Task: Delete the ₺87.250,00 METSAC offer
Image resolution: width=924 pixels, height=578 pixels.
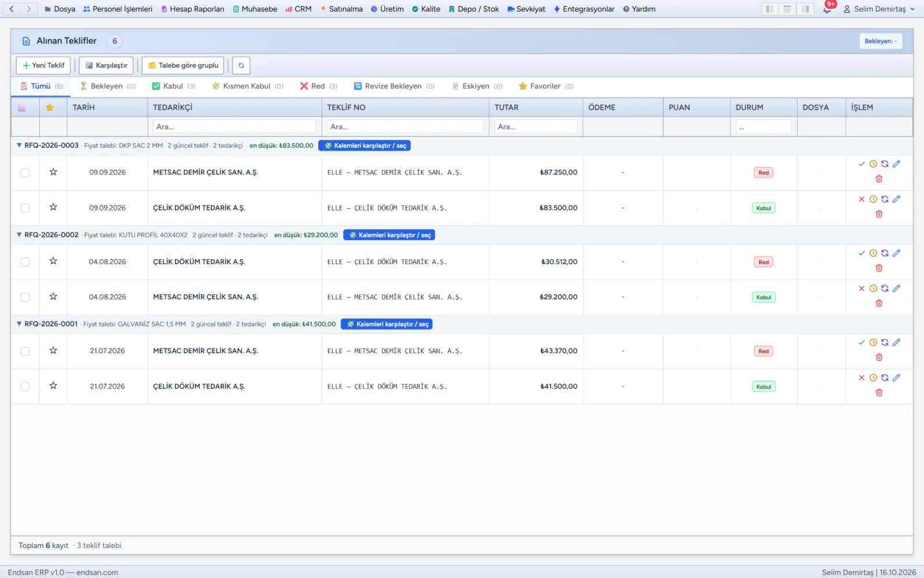Action: pyautogui.click(x=879, y=179)
